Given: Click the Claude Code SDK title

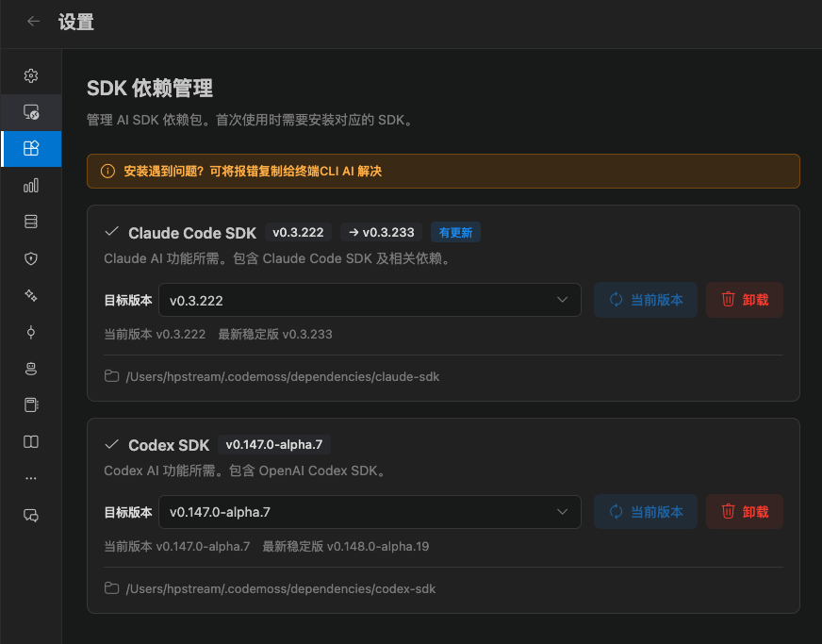Looking at the screenshot, I should pos(192,233).
